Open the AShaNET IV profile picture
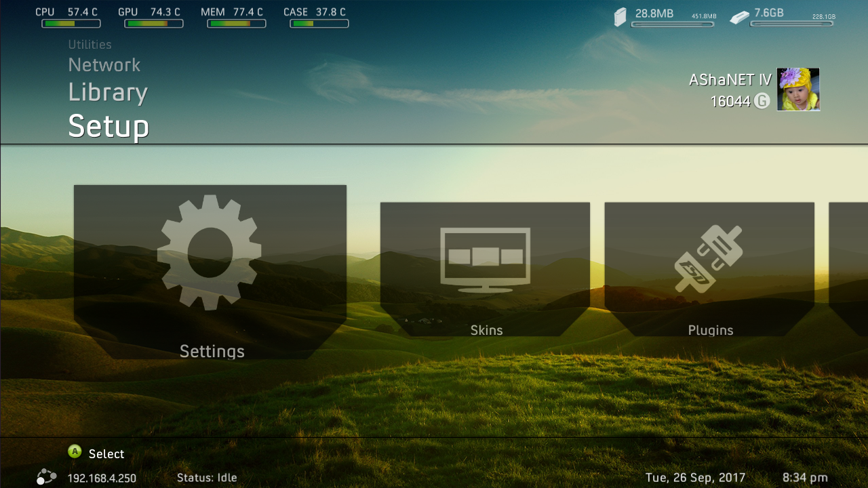Viewport: 868px width, 488px height. (798, 89)
